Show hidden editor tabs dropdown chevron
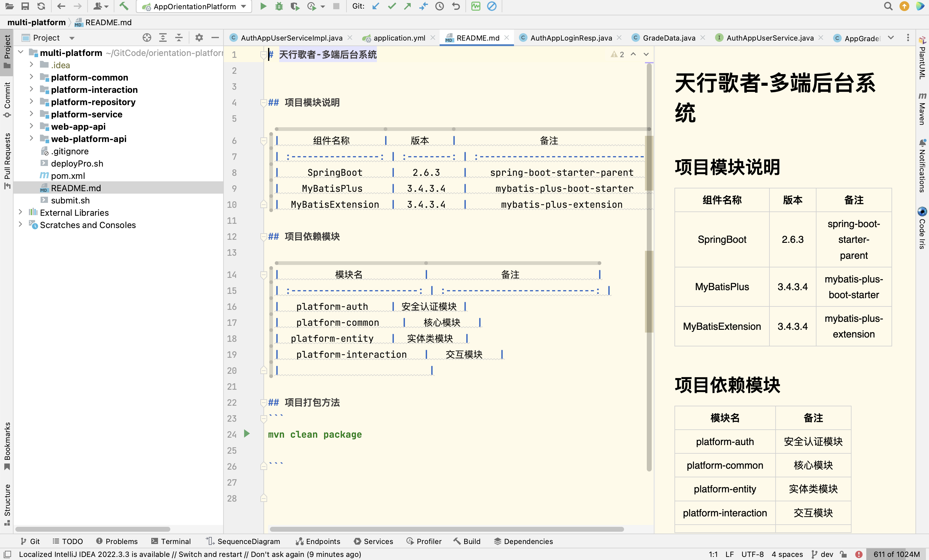The image size is (929, 560). pos(891,38)
